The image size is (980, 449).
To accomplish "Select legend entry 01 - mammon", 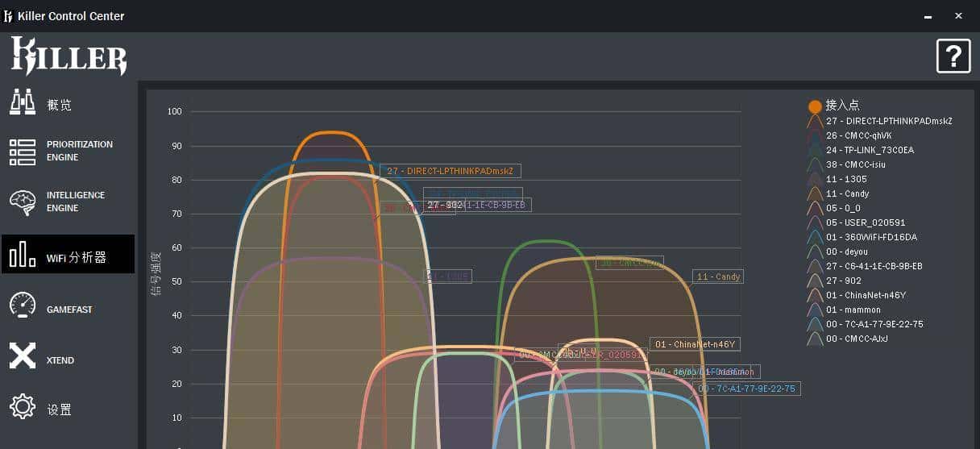I will (x=853, y=310).
